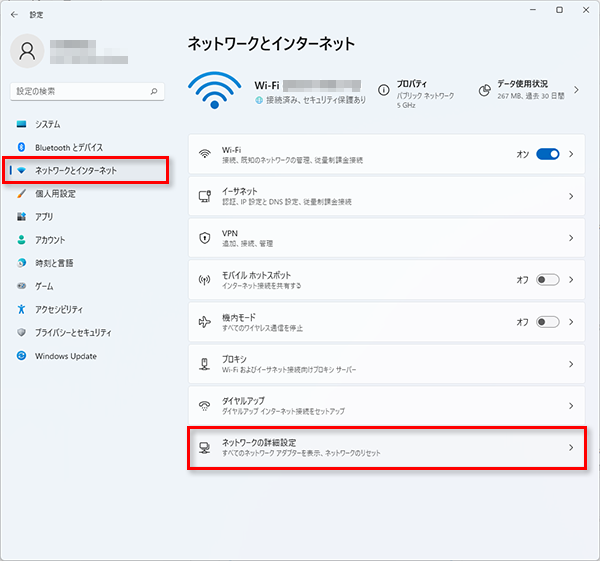Image resolution: width=600 pixels, height=561 pixels.
Task: Open the airplane mode row chevron
Action: 571,322
